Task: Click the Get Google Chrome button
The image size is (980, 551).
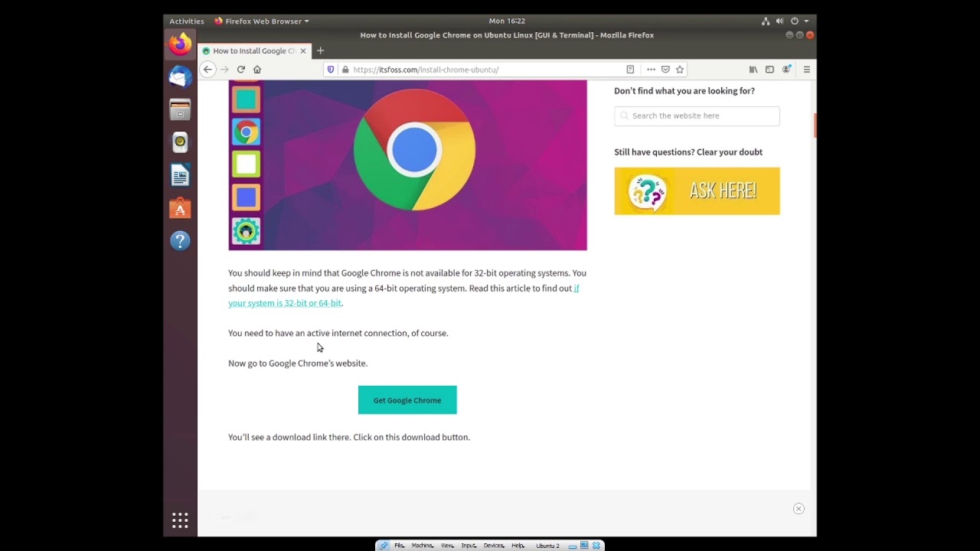Action: pos(407,400)
